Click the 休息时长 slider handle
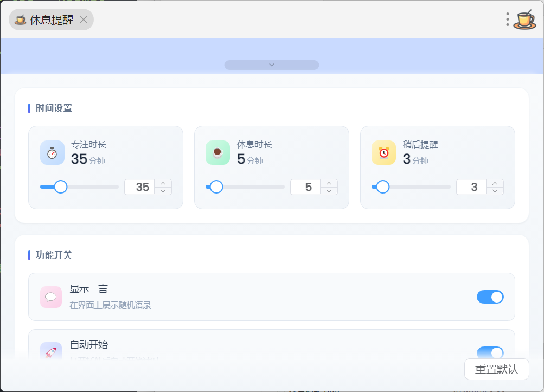 click(216, 187)
